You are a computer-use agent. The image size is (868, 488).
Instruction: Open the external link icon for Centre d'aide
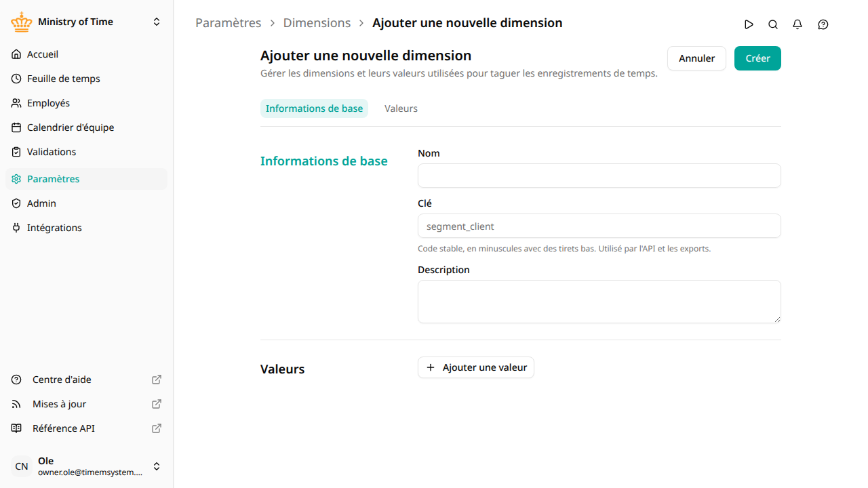coord(157,380)
